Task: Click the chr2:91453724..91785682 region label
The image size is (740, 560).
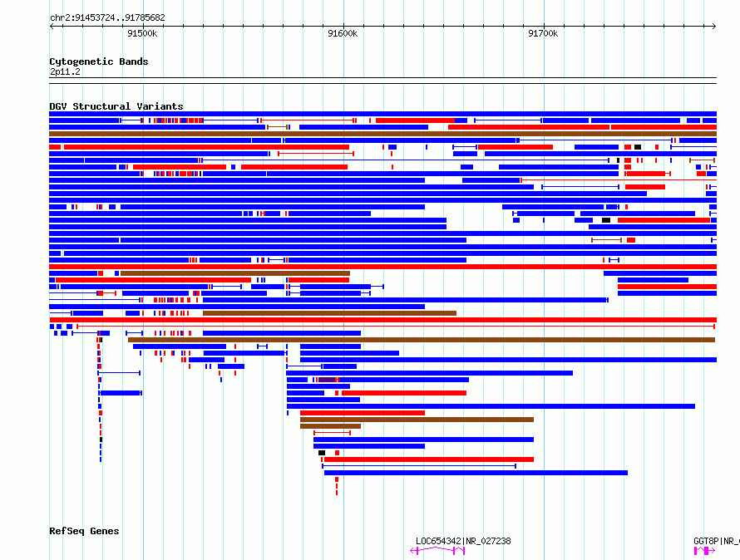Action: tap(107, 17)
